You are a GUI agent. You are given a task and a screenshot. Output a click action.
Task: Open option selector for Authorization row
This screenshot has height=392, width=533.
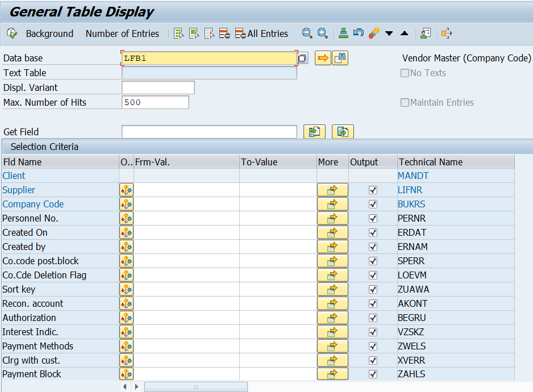pos(127,318)
